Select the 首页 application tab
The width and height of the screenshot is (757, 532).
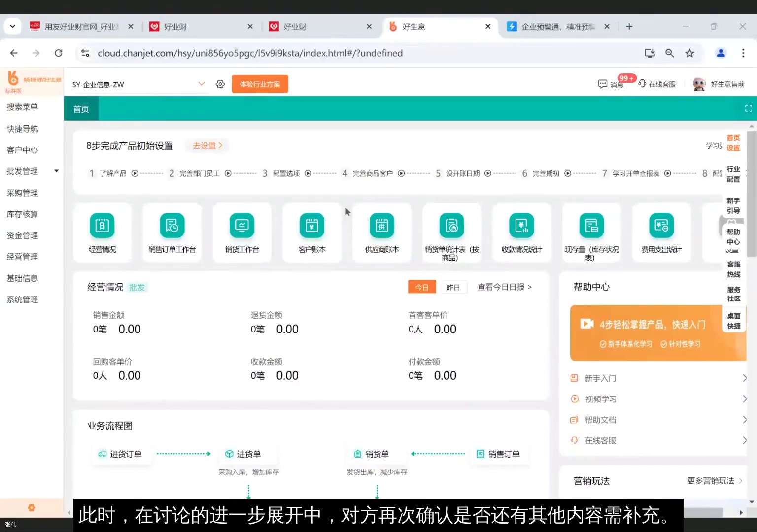81,108
